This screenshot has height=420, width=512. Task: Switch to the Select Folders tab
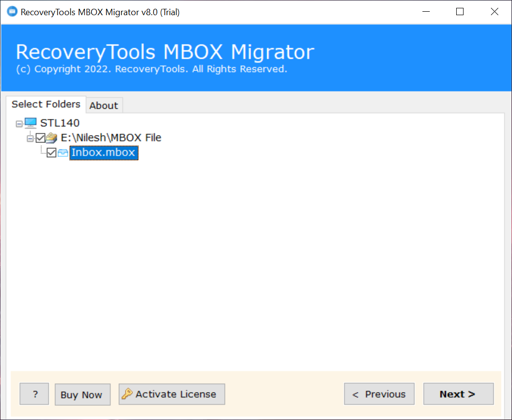click(46, 104)
